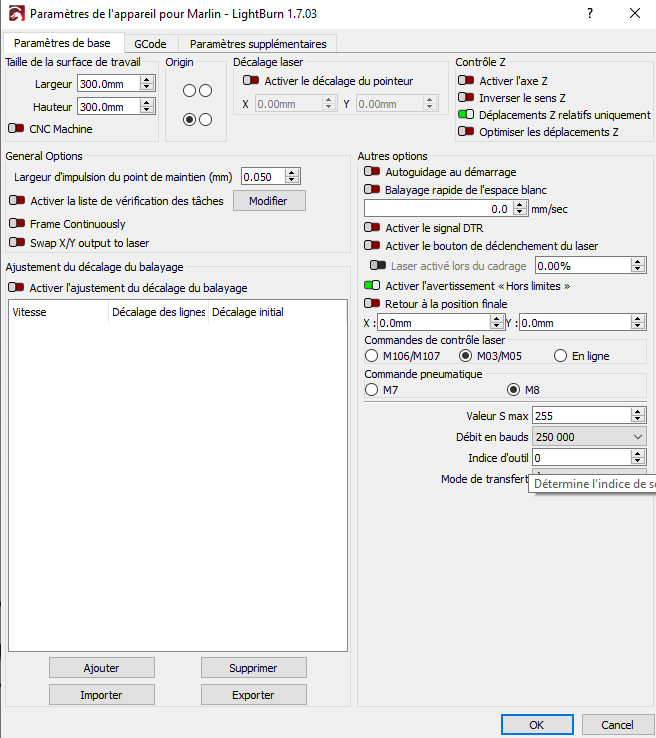656x738 pixels.
Task: Enable Activer la liste de vérification des tâches
Action: 17,201
